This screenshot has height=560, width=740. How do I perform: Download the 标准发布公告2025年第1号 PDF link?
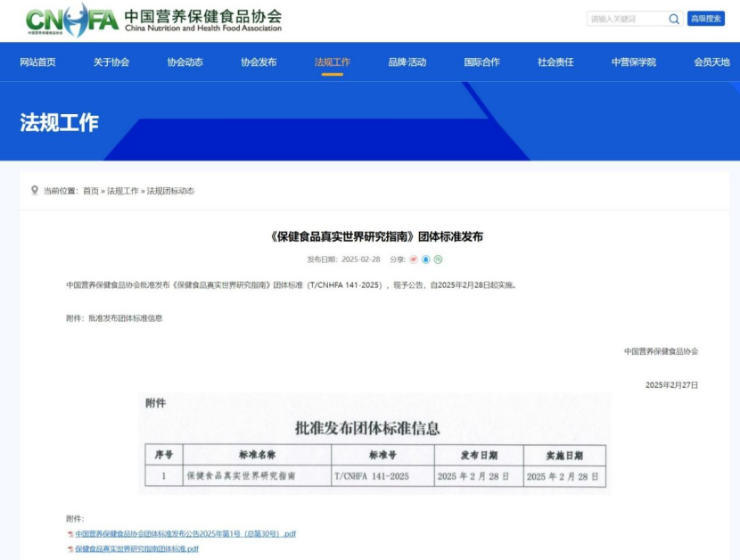pos(185,532)
